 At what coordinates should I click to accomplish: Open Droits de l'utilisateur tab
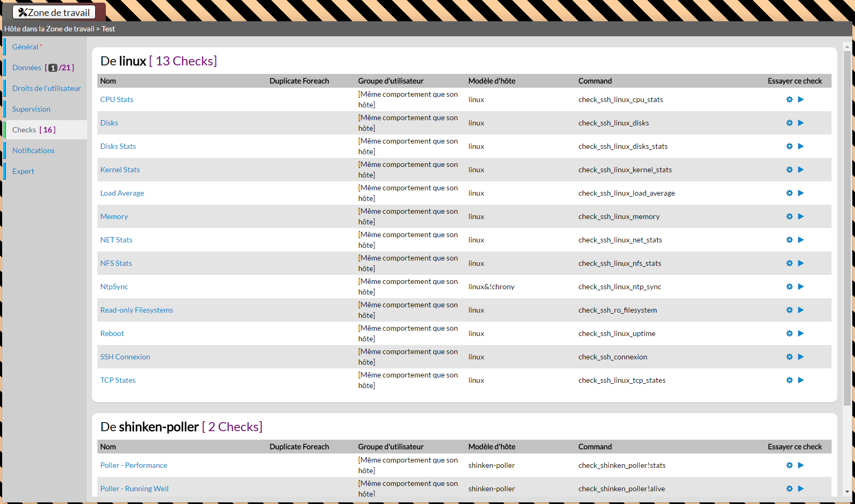[x=47, y=88]
